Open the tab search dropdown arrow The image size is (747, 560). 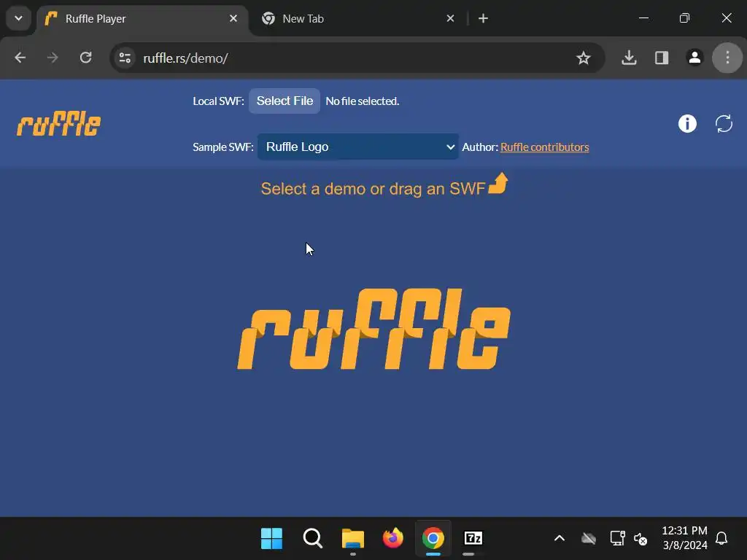point(18,18)
